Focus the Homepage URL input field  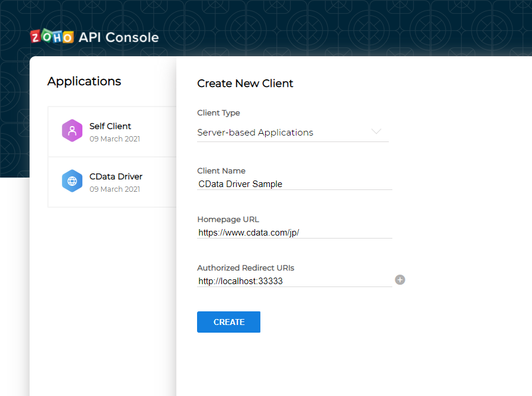click(295, 233)
